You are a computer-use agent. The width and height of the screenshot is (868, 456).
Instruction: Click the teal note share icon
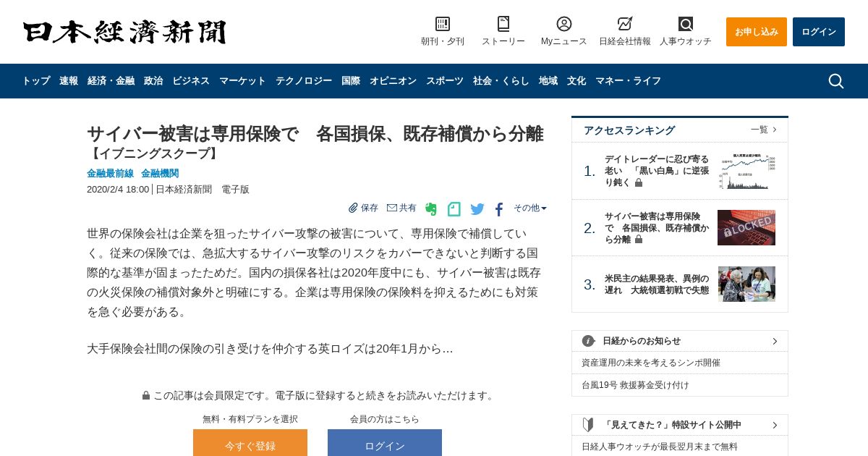click(x=454, y=209)
